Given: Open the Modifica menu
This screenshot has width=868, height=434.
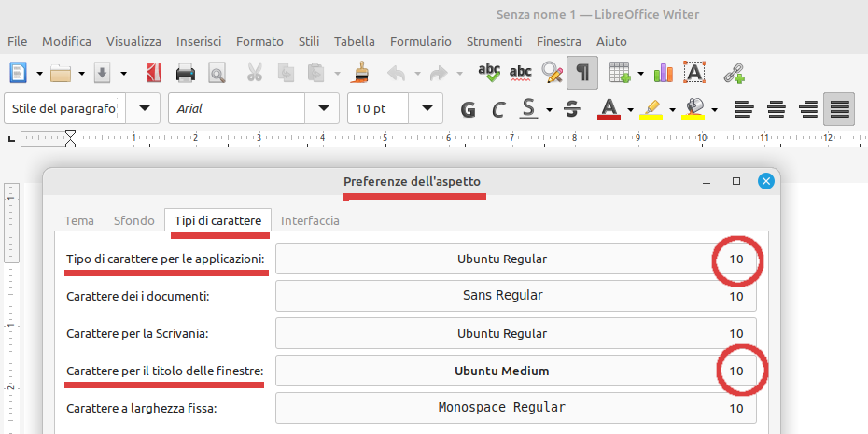Looking at the screenshot, I should click(66, 41).
